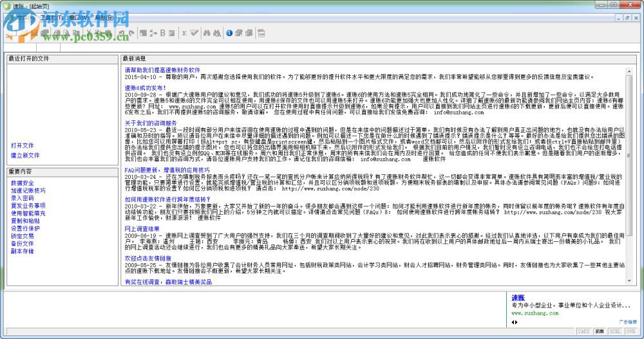Click the OVR status bar indicator
This screenshot has width=644, height=339.
coord(630,331)
